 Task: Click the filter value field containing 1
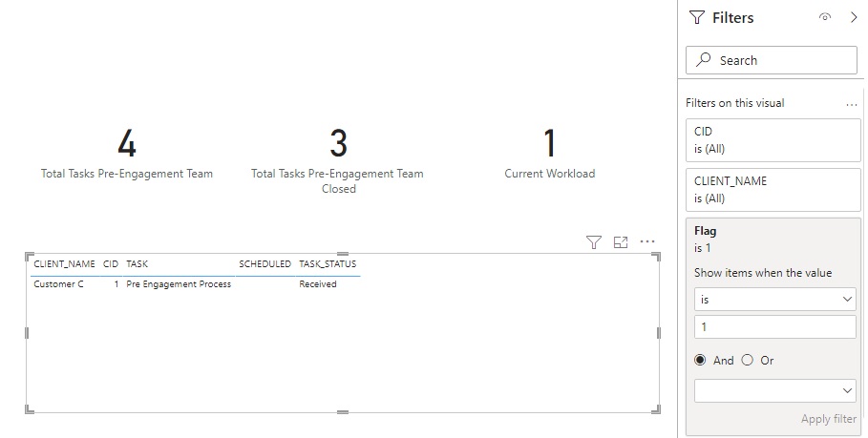tap(775, 327)
